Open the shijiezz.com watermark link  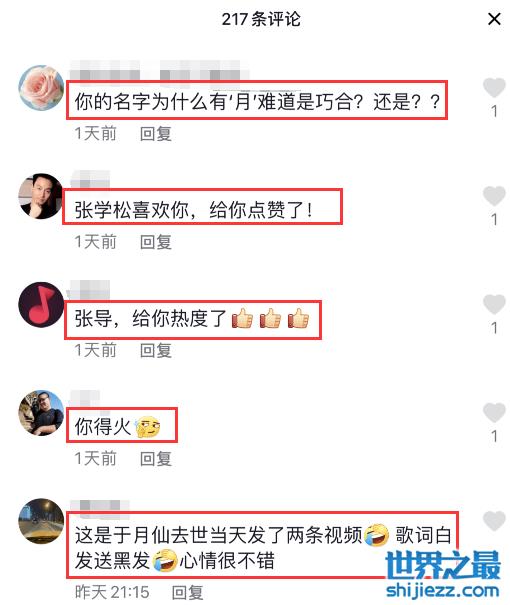click(442, 591)
